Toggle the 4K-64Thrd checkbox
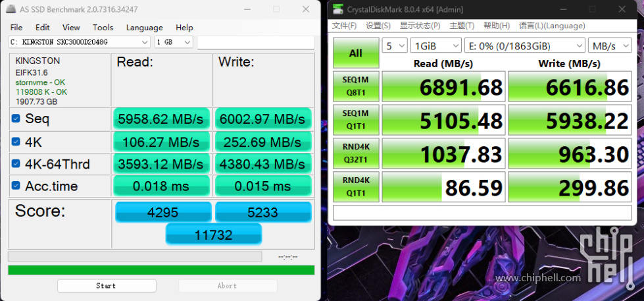The image size is (644, 301). [16, 163]
